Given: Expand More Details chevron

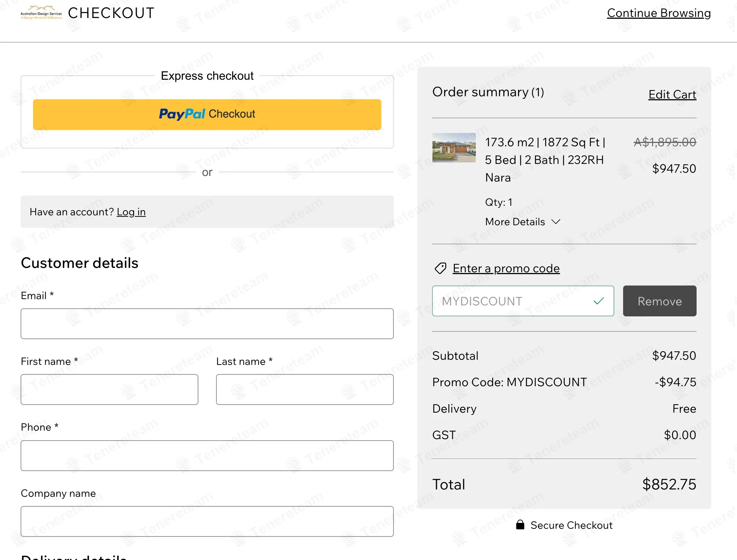Looking at the screenshot, I should pyautogui.click(x=556, y=222).
